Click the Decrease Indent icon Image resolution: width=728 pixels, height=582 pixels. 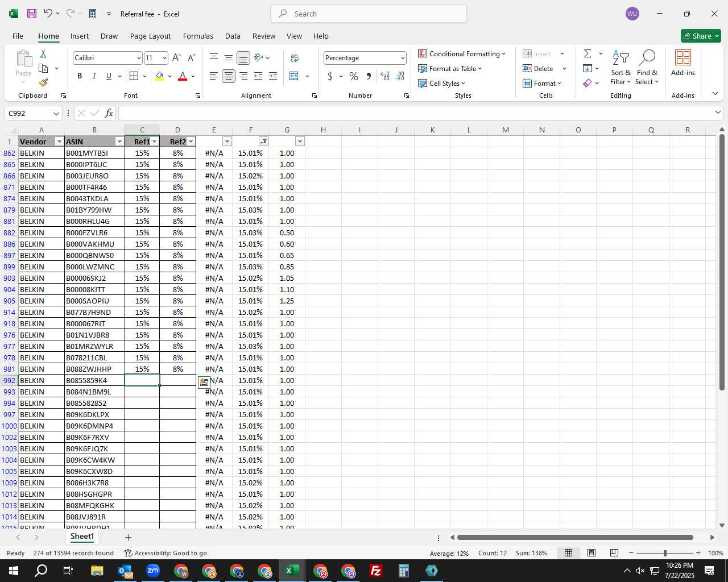[258, 76]
